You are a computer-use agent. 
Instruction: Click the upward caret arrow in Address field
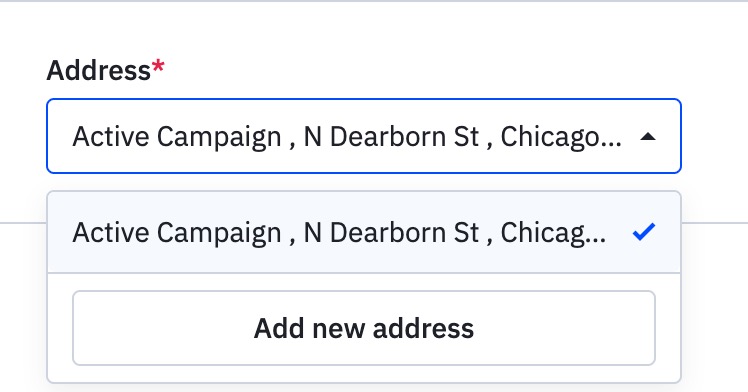click(647, 137)
